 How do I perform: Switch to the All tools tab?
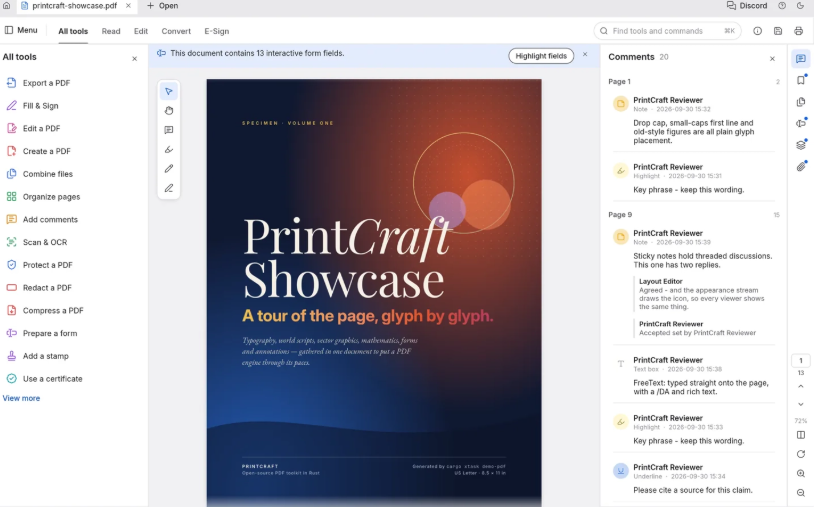[73, 31]
